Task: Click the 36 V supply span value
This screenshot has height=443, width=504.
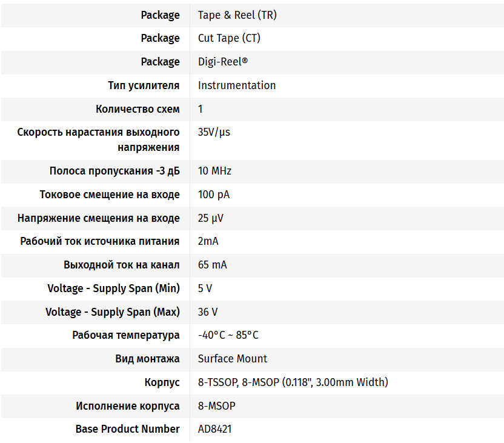Action: point(208,312)
